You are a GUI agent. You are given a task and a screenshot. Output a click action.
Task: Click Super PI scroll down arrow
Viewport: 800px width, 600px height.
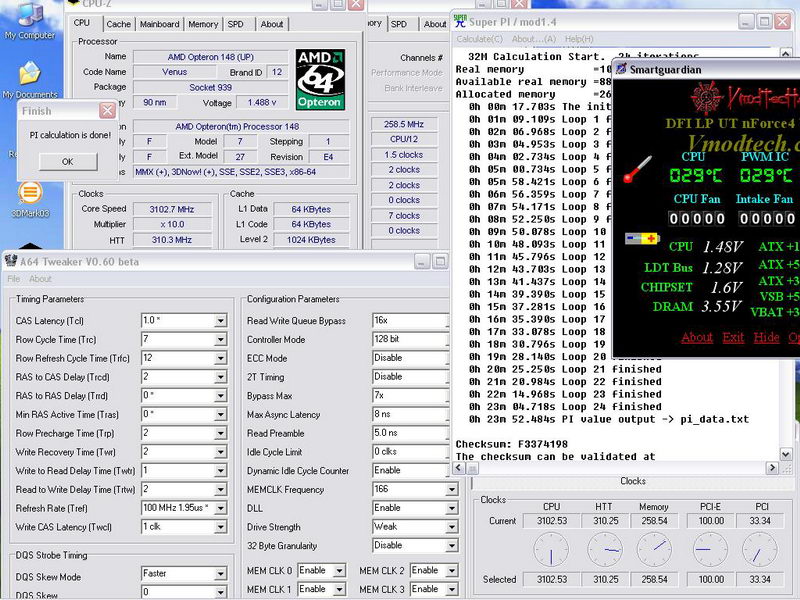[x=786, y=453]
